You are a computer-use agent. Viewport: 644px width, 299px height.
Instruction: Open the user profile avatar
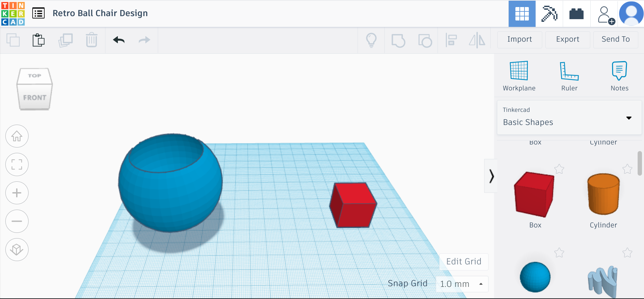point(631,13)
